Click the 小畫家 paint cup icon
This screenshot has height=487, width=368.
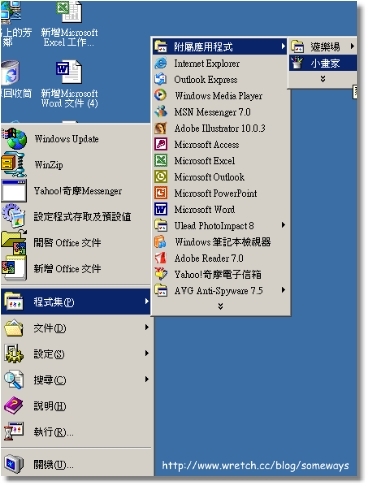[297, 63]
